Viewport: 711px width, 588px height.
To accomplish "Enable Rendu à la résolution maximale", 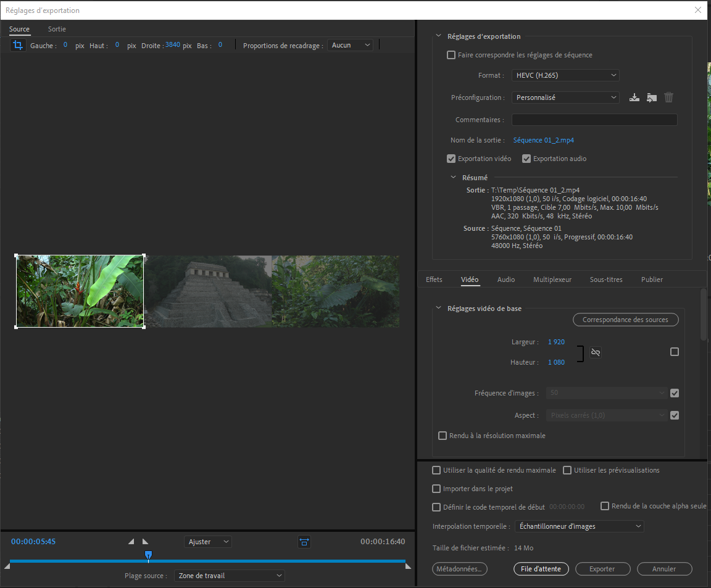I will 443,436.
